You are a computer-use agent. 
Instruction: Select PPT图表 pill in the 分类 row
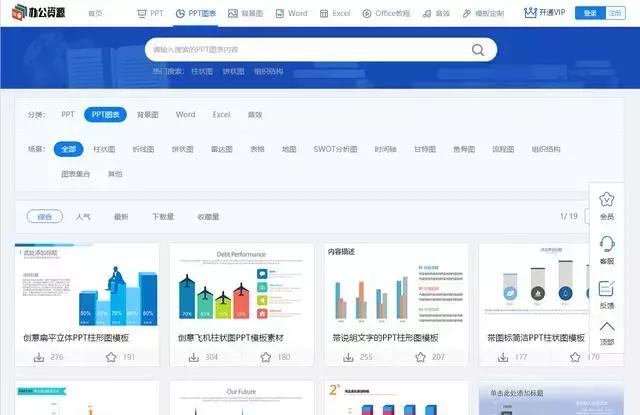click(x=105, y=115)
